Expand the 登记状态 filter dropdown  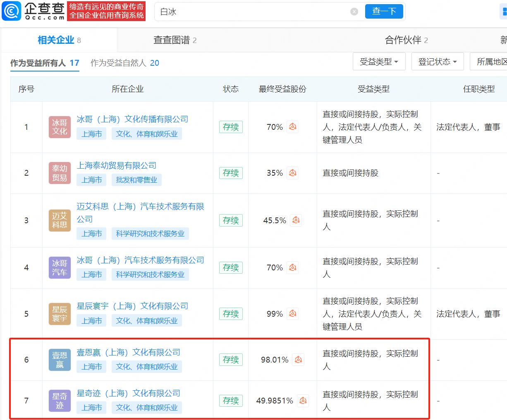pyautogui.click(x=438, y=62)
